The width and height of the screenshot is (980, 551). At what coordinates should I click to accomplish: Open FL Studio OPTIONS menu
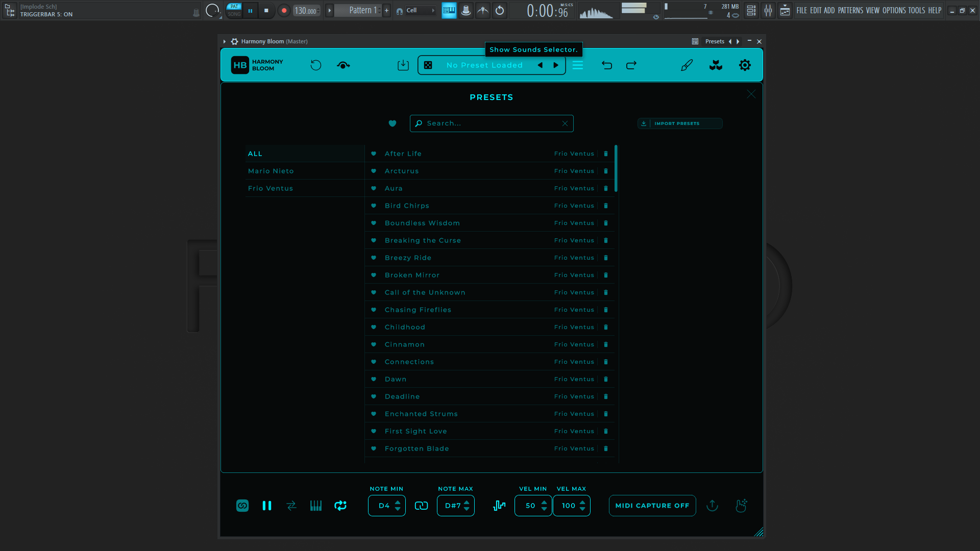tap(894, 10)
